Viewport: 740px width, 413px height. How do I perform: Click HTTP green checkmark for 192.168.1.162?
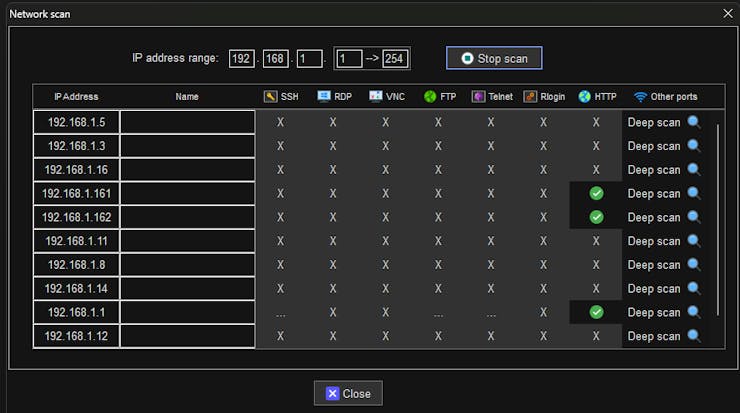coord(597,217)
